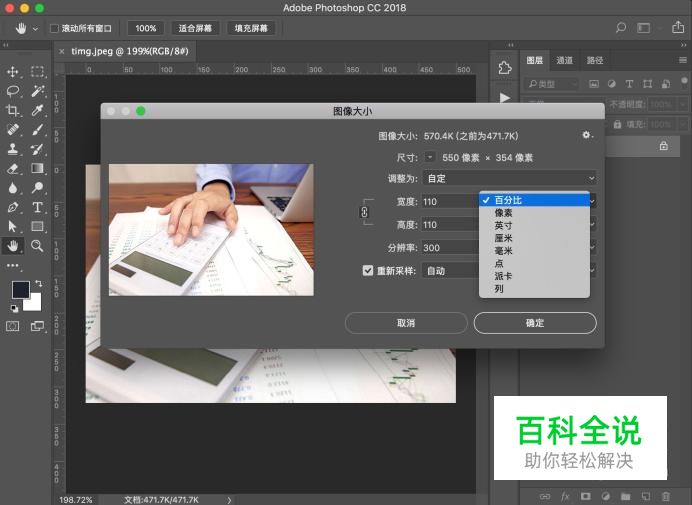Swap foreground and background colors
Viewport: 692px width, 505px height.
pos(39,283)
